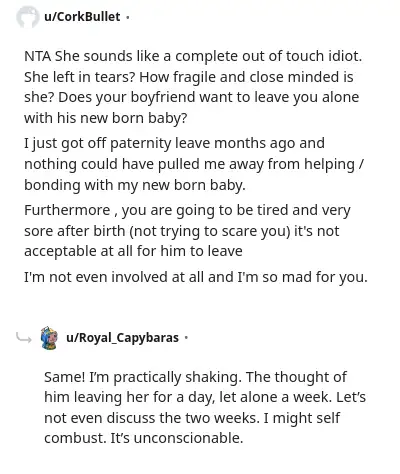
Task: Click the "with his new born baby?" line
Action: click(106, 118)
